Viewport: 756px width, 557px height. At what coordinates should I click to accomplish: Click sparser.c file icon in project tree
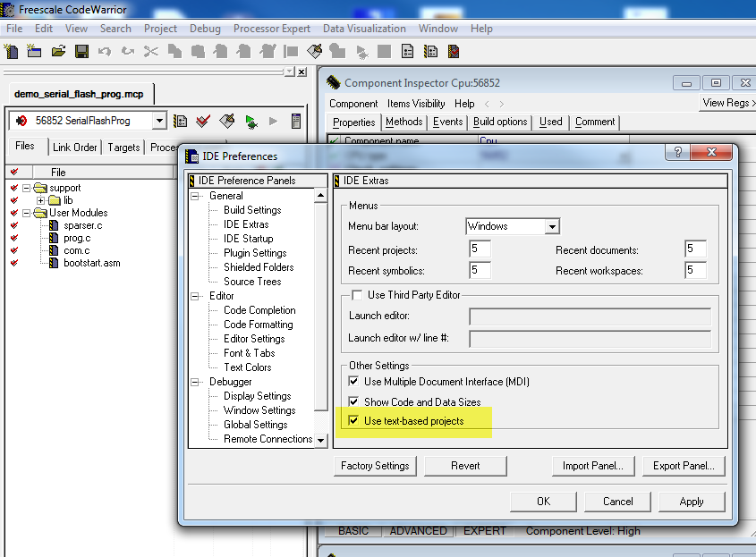point(54,225)
